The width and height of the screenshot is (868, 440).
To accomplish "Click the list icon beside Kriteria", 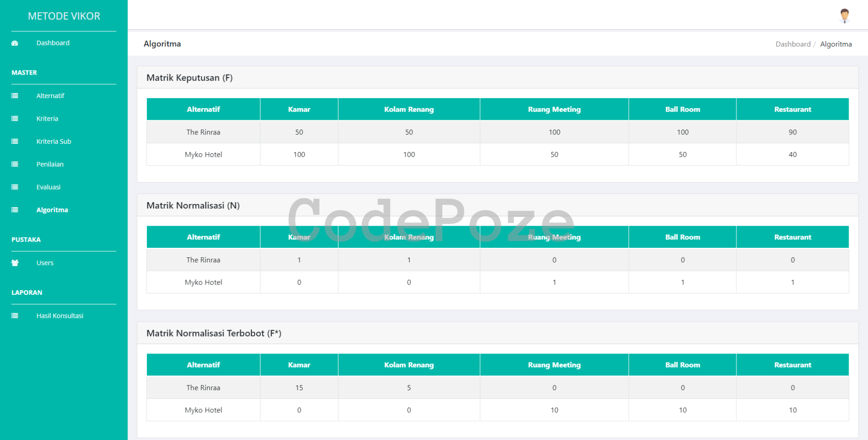I will point(15,118).
